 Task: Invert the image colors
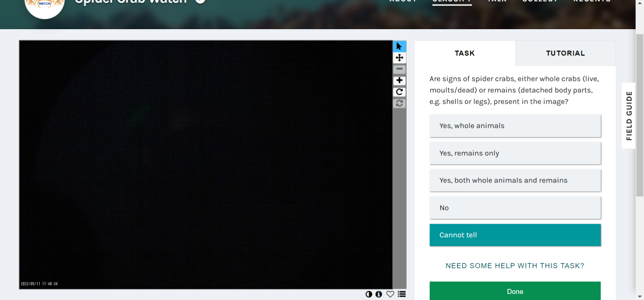[x=369, y=294]
